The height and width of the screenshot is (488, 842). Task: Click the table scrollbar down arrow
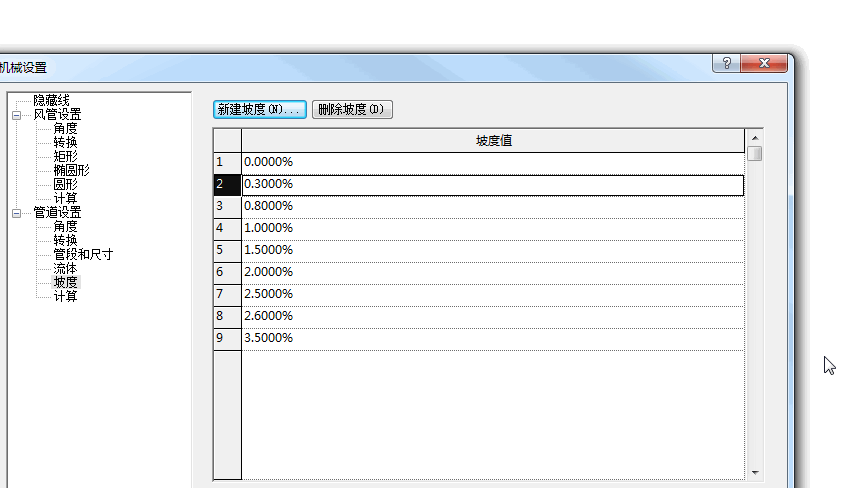755,472
